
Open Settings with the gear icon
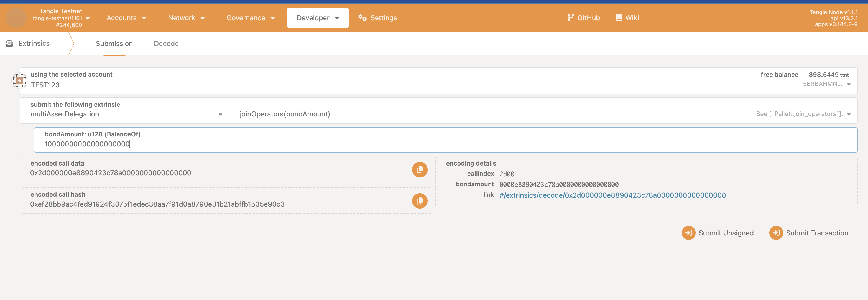(x=362, y=18)
